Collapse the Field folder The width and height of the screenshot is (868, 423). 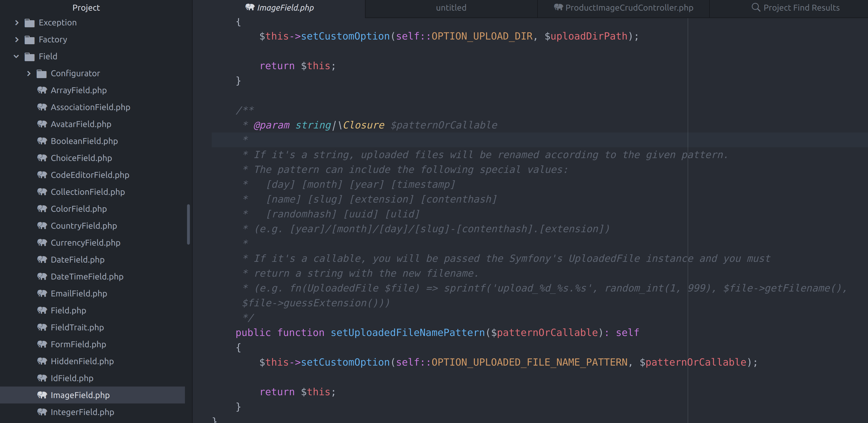pos(16,56)
